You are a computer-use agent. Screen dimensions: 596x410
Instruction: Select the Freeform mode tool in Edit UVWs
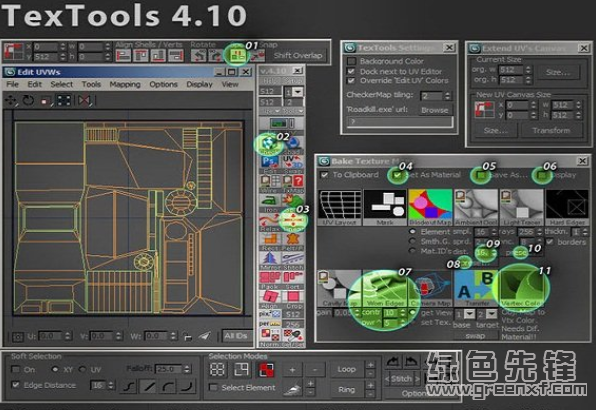coord(63,101)
